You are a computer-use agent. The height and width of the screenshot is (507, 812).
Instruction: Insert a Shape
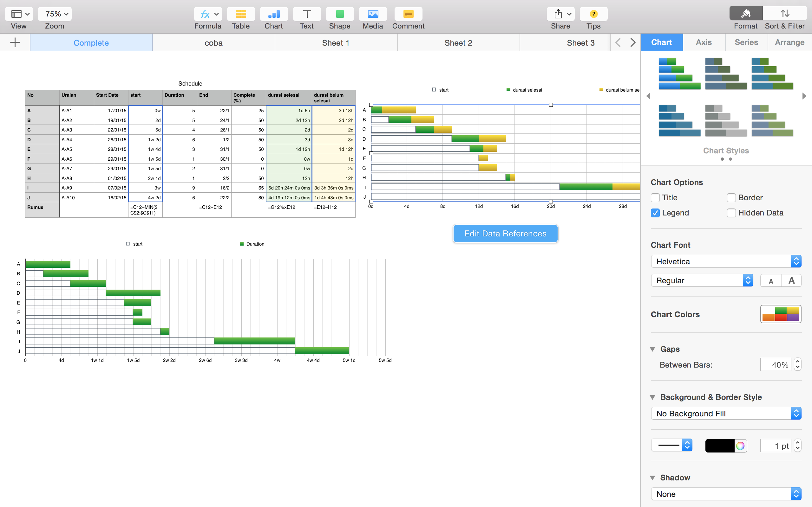[x=339, y=14]
